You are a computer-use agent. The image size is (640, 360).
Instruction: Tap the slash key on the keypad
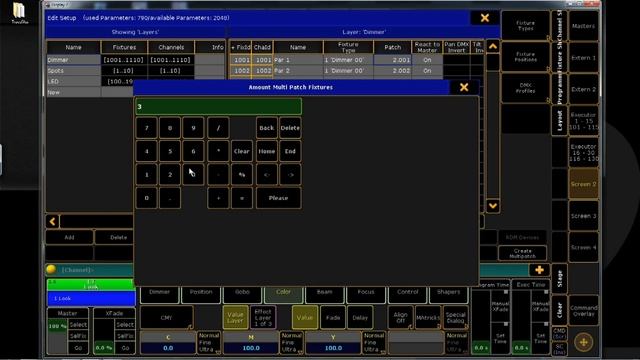click(x=218, y=128)
